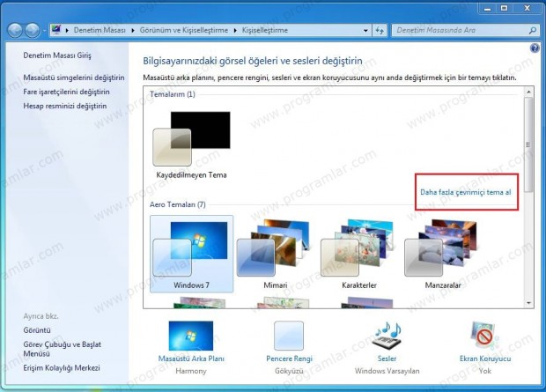Click the Harmony wallpaper name text
Viewport: 546px width, 392px height.
tap(191, 371)
